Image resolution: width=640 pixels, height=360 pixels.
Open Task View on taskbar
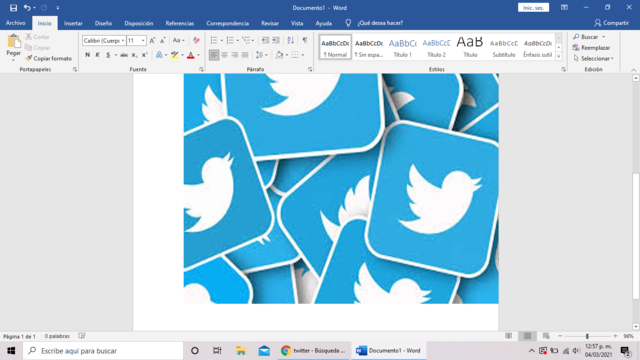[x=217, y=351]
